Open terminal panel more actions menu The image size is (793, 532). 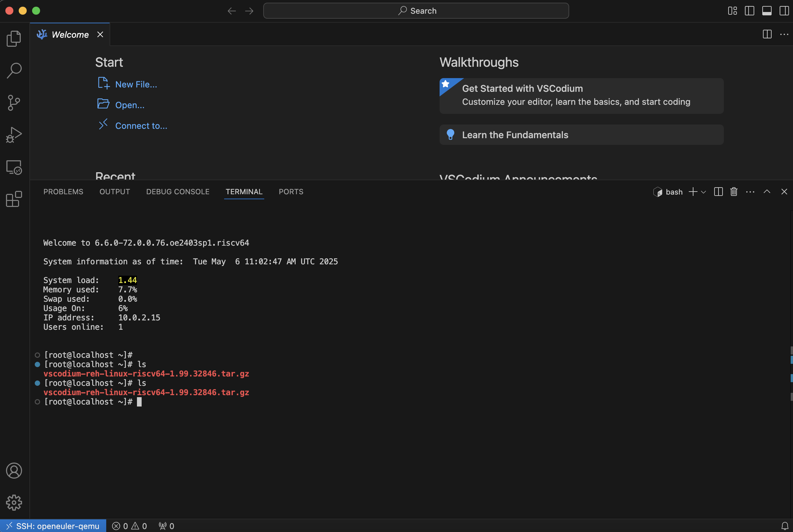click(x=750, y=192)
